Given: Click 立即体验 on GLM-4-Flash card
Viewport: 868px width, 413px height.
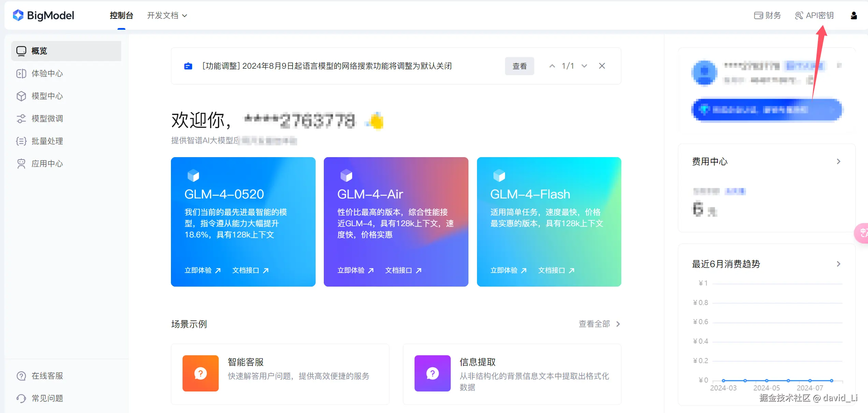Looking at the screenshot, I should pos(508,270).
